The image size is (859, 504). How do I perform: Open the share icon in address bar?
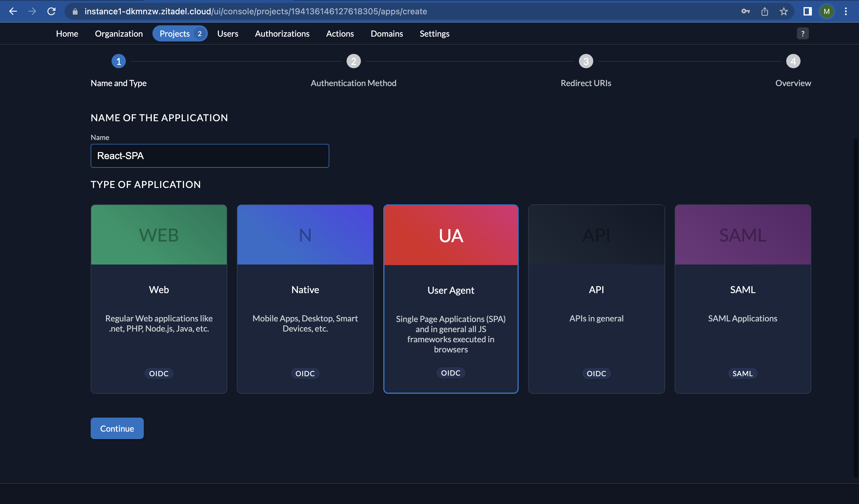[x=764, y=11]
